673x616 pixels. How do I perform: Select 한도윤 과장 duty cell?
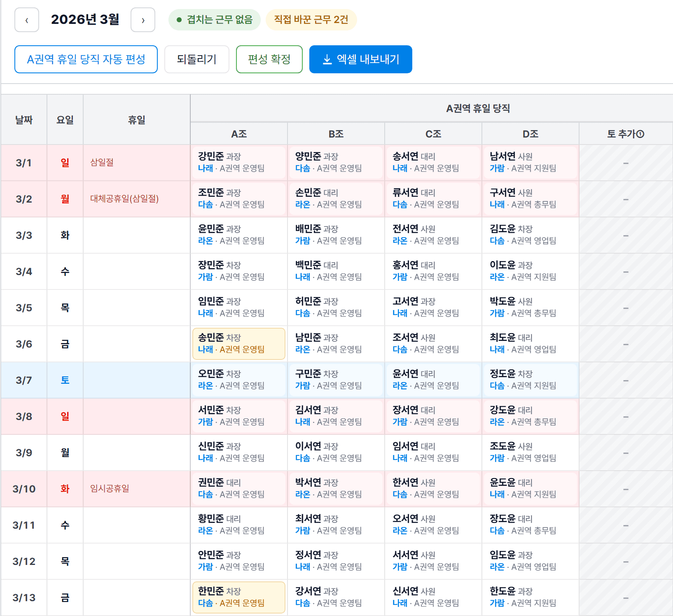point(530,597)
